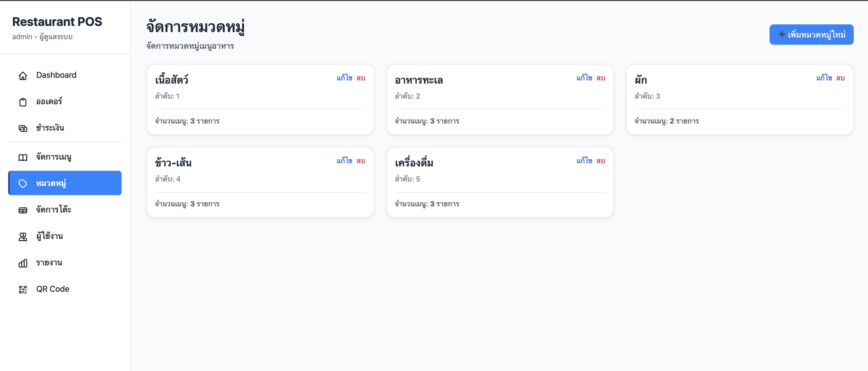The image size is (868, 371).
Task: Edit the ข้าว-เส้น category
Action: (x=344, y=161)
